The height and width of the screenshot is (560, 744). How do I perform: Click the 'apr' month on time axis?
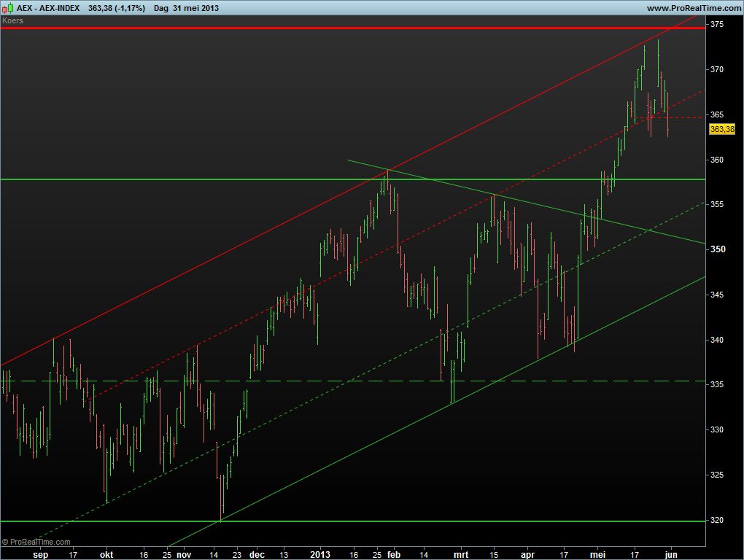point(529,554)
